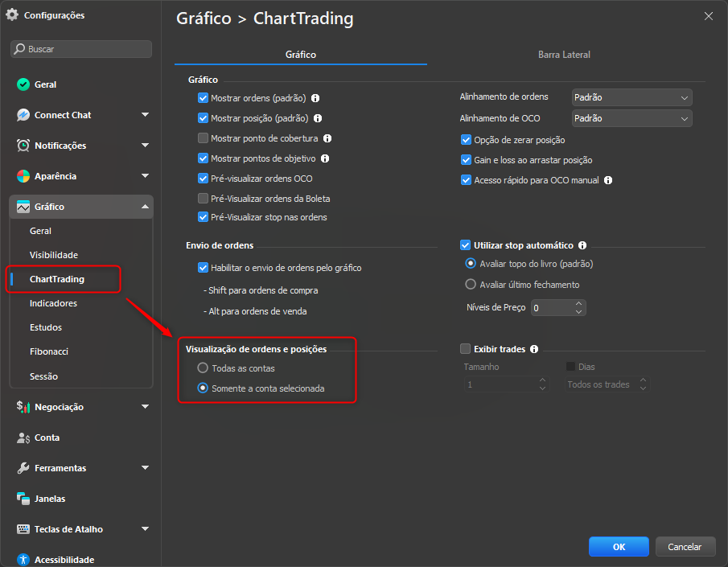Expand the Negociação section arrow

[x=146, y=407]
